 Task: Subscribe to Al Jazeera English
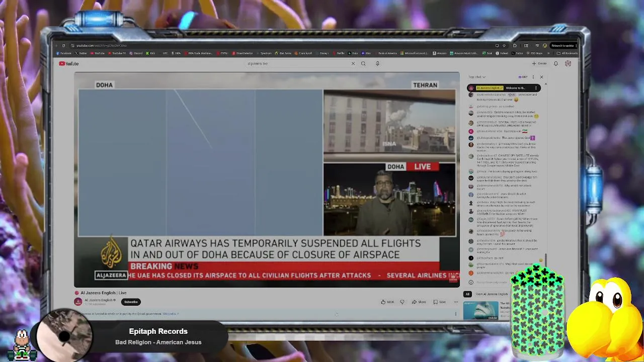pyautogui.click(x=131, y=302)
